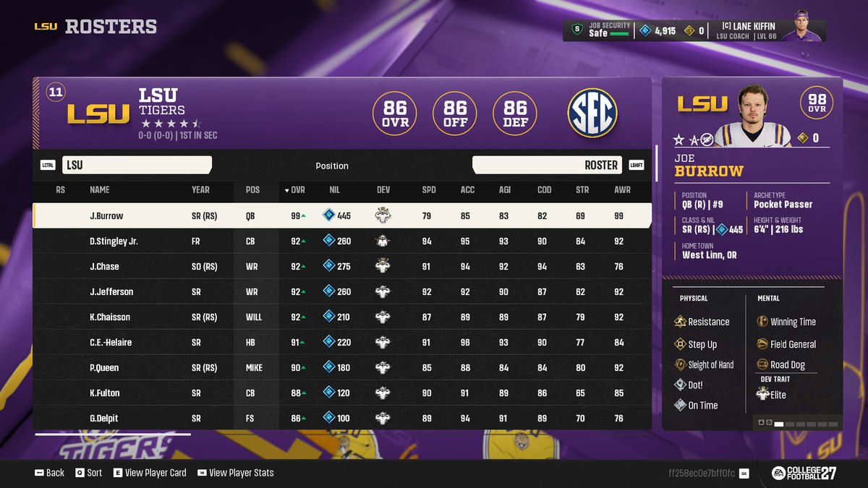Viewport: 868px width, 488px height.
Task: Click the LSU logo in team banner
Action: [x=99, y=114]
